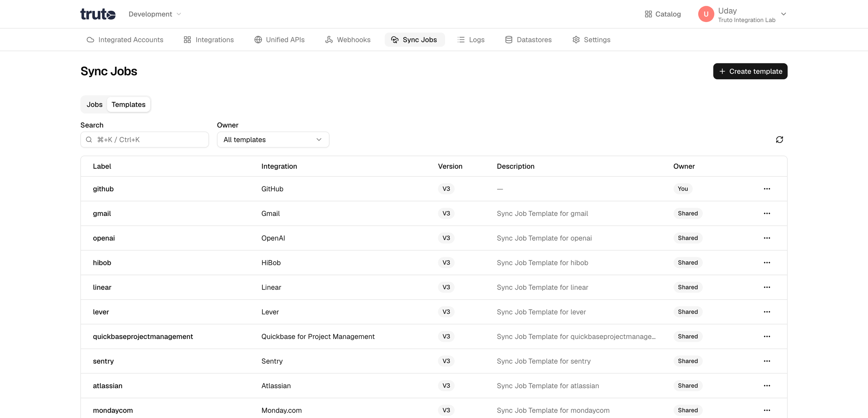Viewport: 868px width, 418px height.
Task: Click the You owner badge
Action: tap(683, 189)
